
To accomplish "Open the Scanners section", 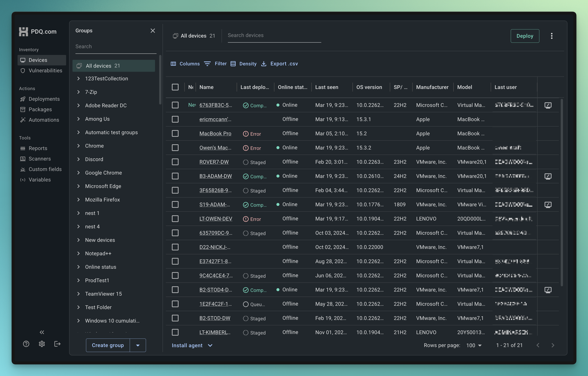I will [x=42, y=159].
